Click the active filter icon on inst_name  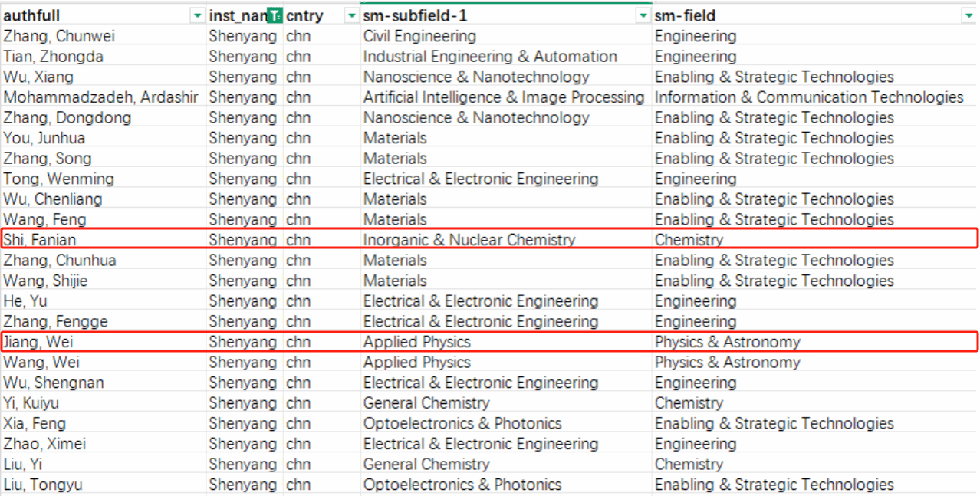(275, 16)
